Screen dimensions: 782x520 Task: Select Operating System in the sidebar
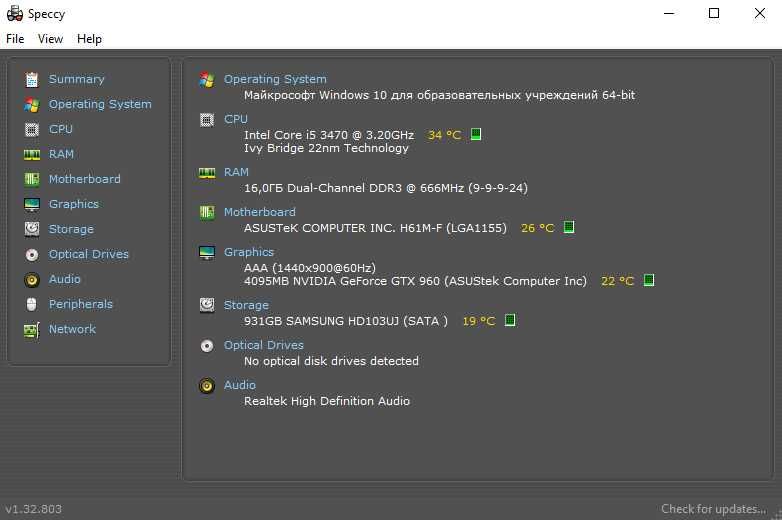pos(100,104)
